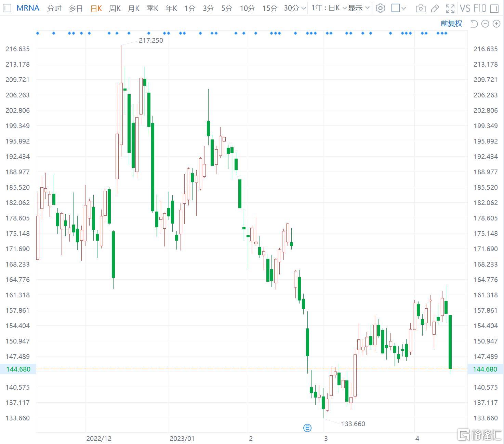
Task: Toggle the left sidebar panel icon
Action: [x=7, y=8]
